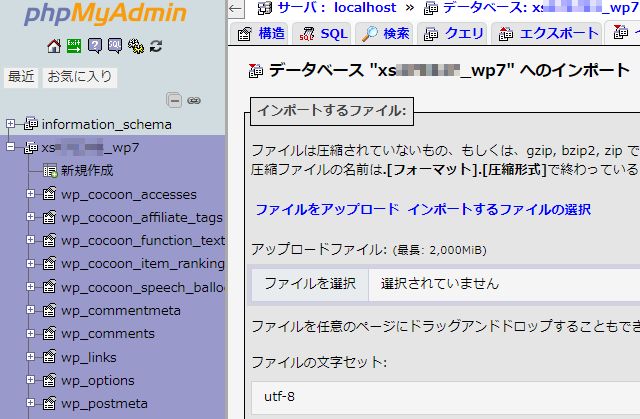This screenshot has width=640, height=419.
Task: Click the link-with-main-panel chain icon
Action: click(194, 100)
